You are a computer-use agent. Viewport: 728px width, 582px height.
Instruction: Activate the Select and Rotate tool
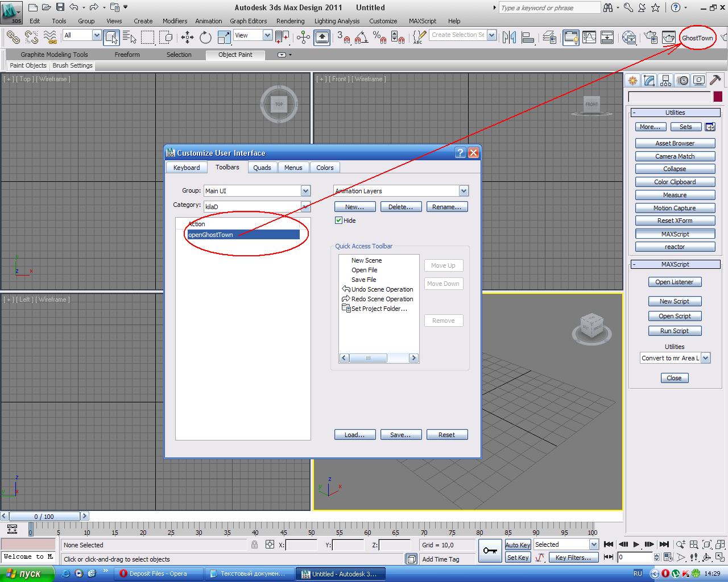pos(205,38)
